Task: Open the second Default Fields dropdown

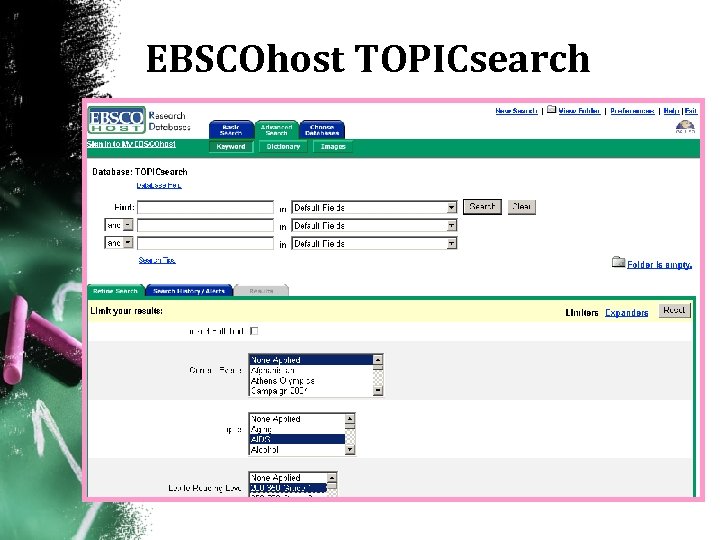Action: click(374, 225)
